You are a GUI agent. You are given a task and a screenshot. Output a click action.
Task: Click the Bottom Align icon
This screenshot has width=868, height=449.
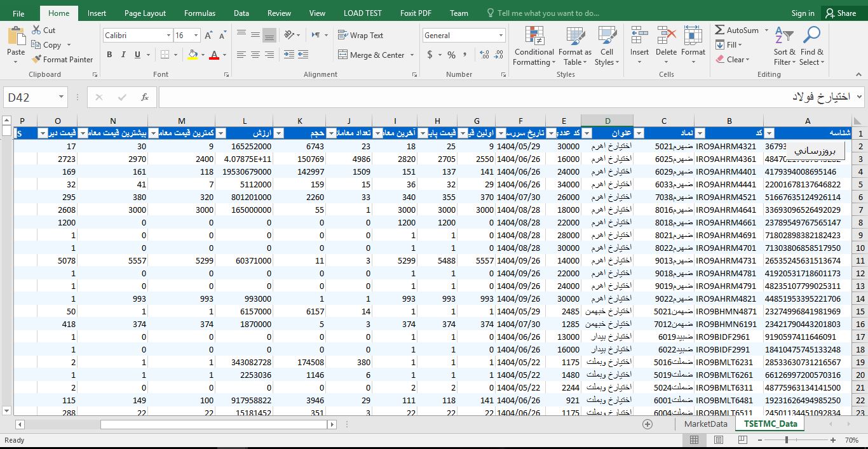[x=269, y=35]
